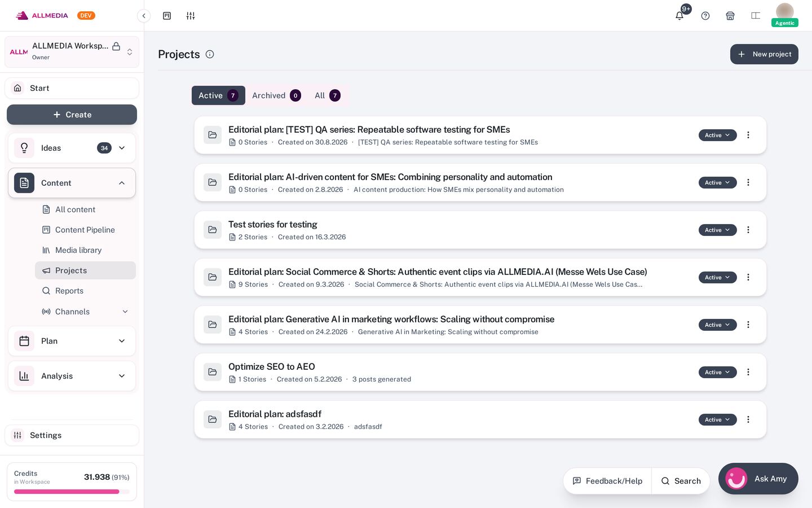Change status of Test stories for testing

(717, 230)
